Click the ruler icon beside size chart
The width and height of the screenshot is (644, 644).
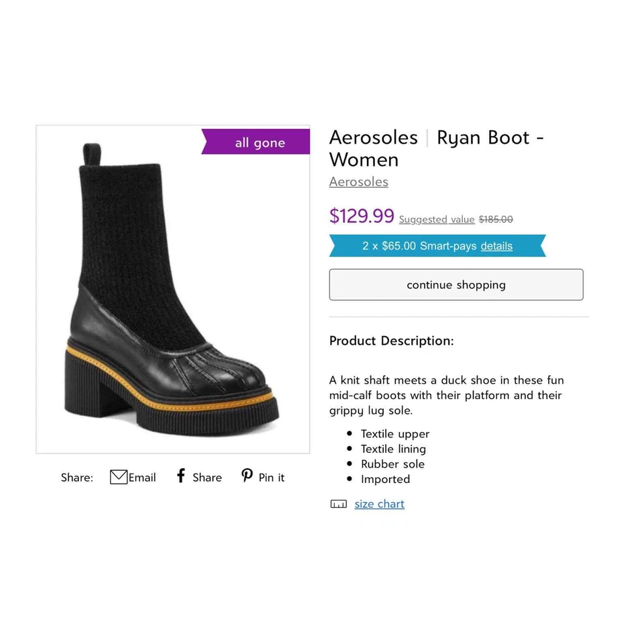click(339, 503)
